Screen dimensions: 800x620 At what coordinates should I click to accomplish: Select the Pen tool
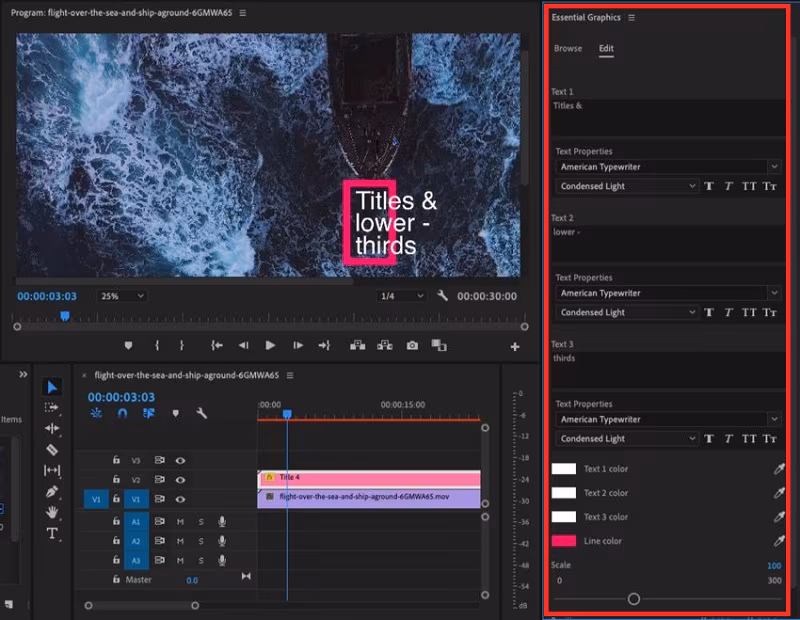[52, 491]
